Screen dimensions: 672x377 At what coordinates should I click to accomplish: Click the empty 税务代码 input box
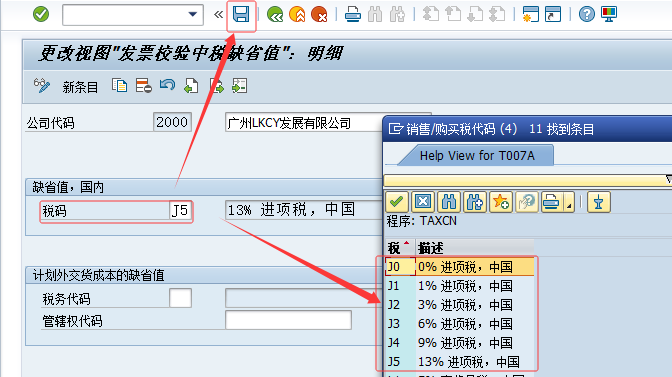pyautogui.click(x=180, y=298)
